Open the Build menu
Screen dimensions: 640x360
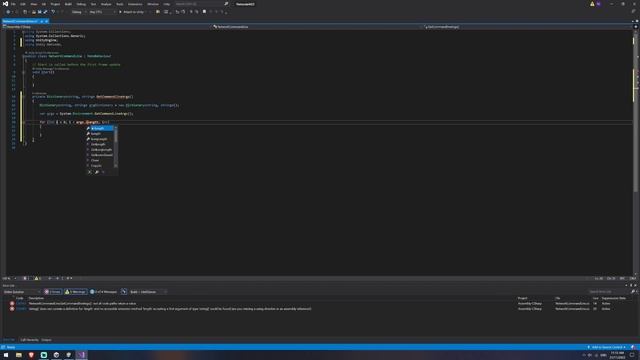(68, 4)
